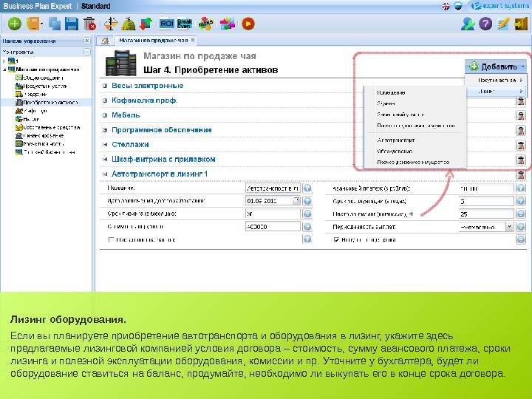Select the Лизинг submenu entry
This screenshot has width=532, height=399.
pos(497,92)
